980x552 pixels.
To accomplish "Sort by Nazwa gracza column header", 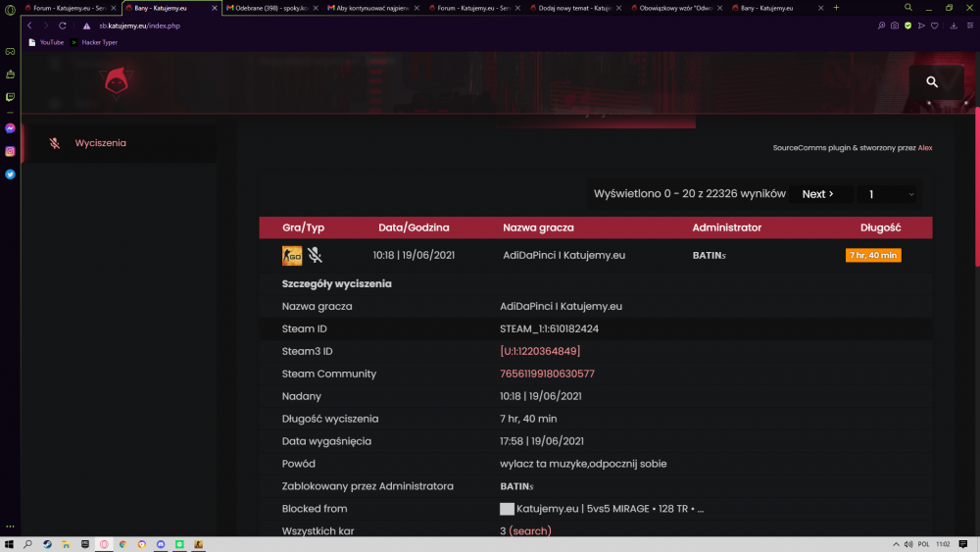I will point(538,227).
